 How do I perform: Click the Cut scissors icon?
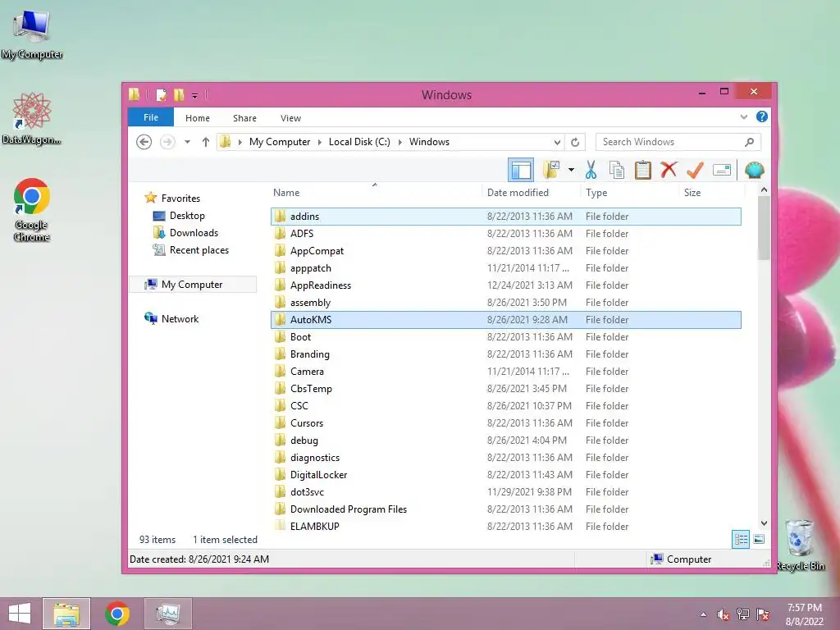pos(591,171)
